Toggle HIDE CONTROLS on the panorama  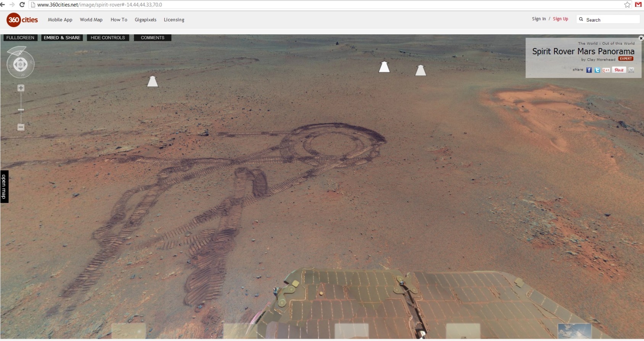[x=108, y=38]
